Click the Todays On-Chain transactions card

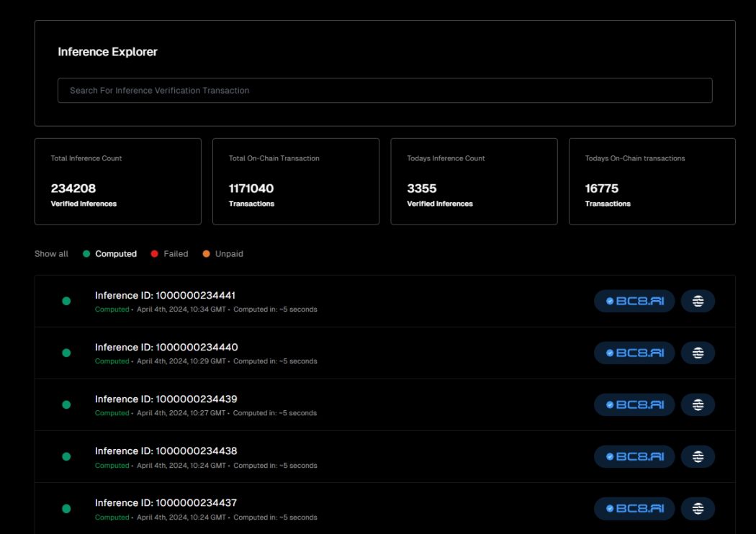pyautogui.click(x=652, y=181)
